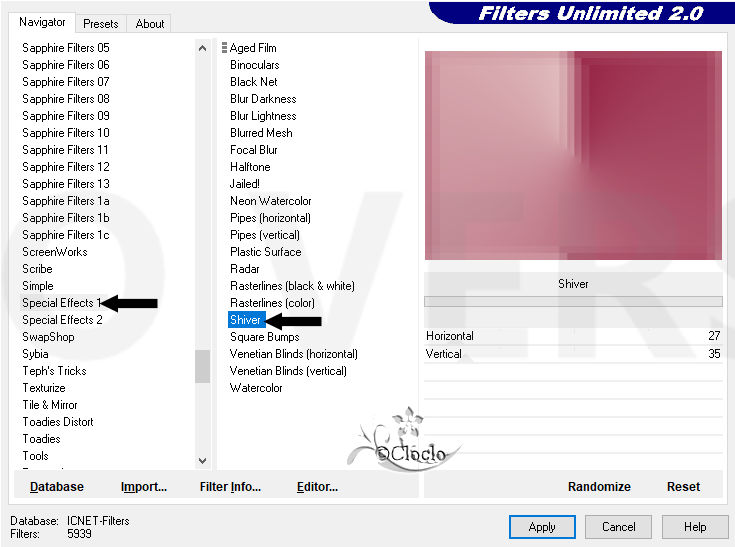Choose the Watercolor filter
The width and height of the screenshot is (735, 547).
[x=256, y=388]
